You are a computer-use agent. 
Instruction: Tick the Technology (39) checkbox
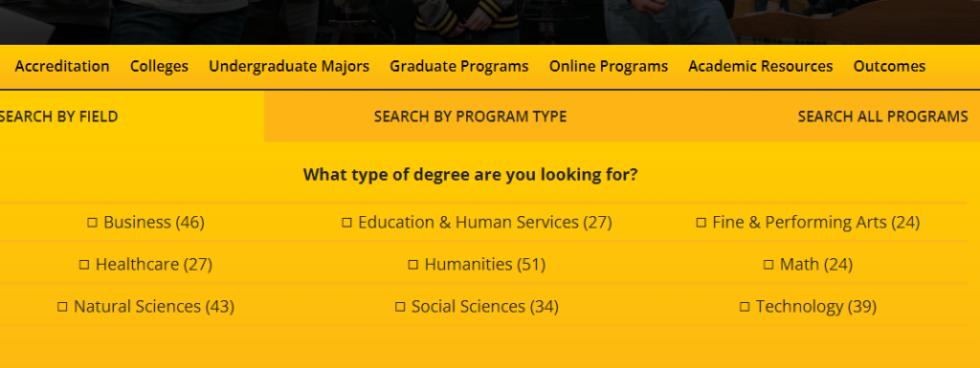pyautogui.click(x=745, y=307)
